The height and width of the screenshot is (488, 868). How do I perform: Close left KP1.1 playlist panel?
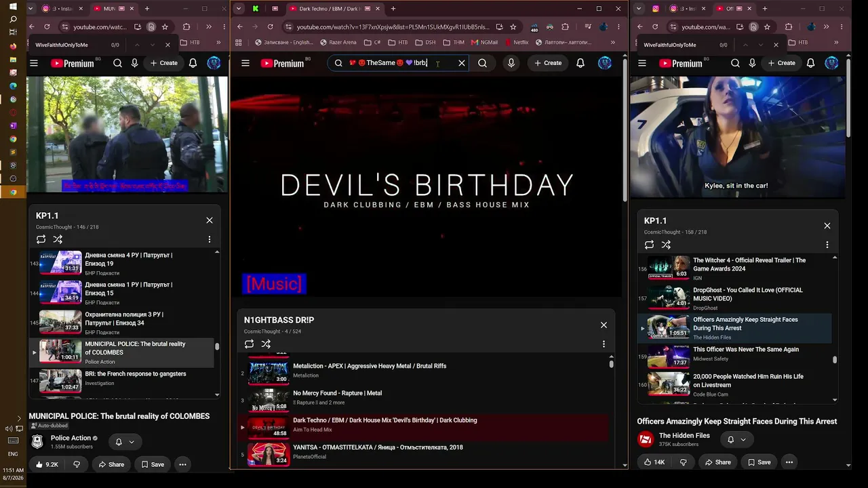point(210,220)
